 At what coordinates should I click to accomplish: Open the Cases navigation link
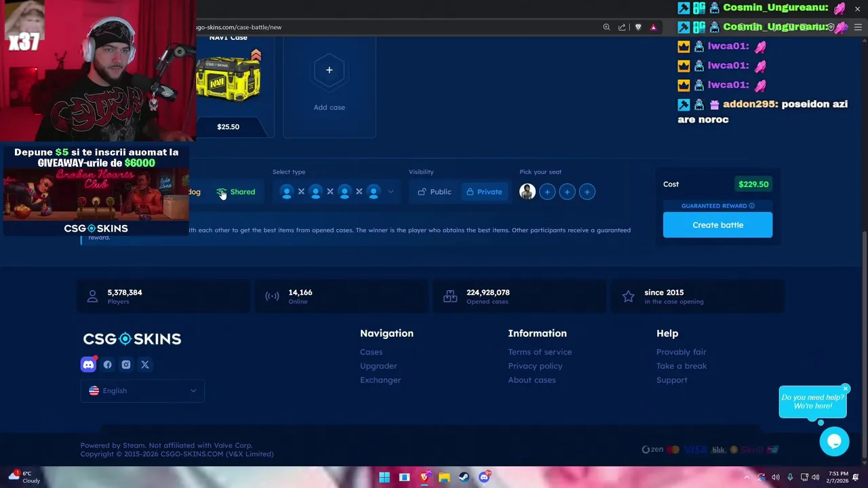click(372, 352)
